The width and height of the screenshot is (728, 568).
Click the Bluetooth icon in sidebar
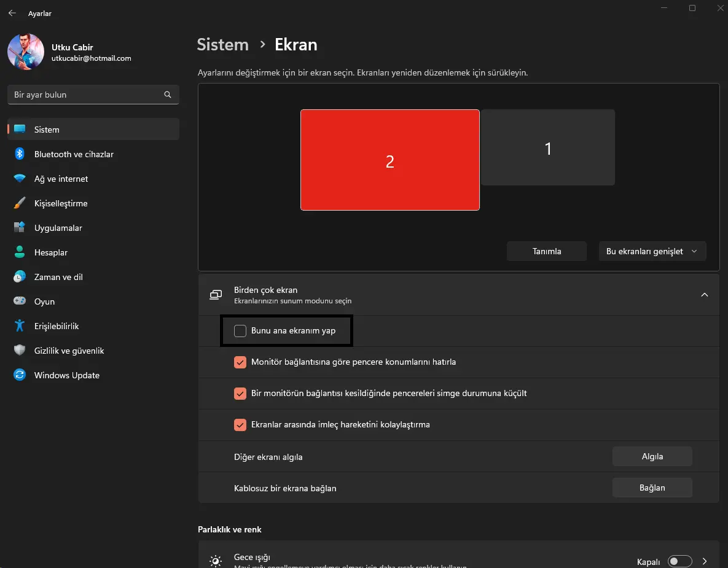coord(20,154)
